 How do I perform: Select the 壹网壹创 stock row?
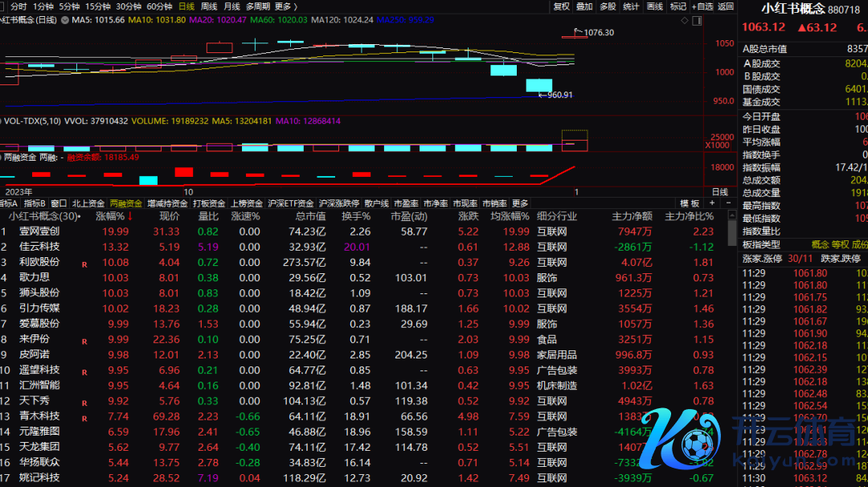coord(39,231)
